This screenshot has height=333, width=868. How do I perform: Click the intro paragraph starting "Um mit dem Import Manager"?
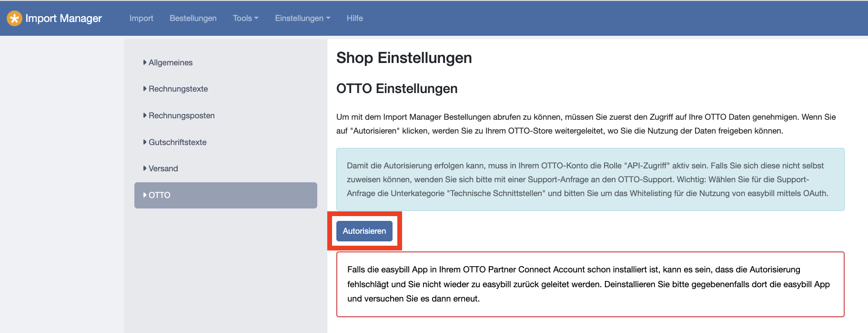[586, 124]
